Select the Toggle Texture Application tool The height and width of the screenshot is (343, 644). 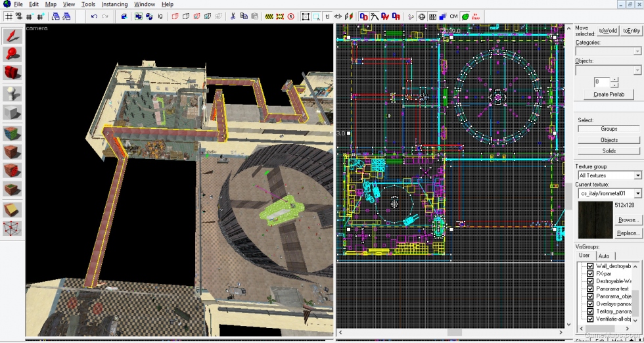(x=12, y=133)
